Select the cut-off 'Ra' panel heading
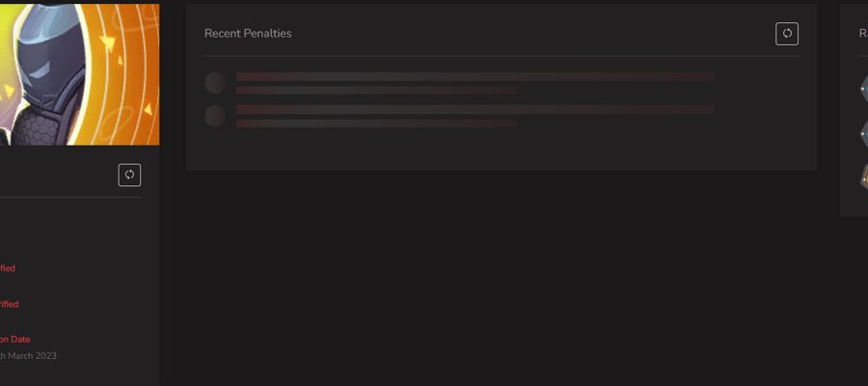This screenshot has width=868, height=386. [x=863, y=33]
